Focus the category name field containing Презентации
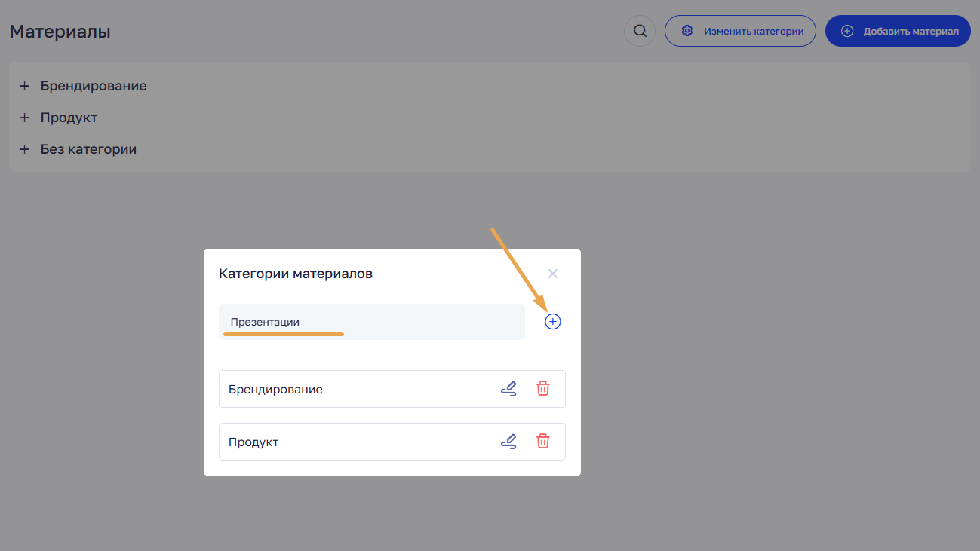Screen dimensions: 980x551 click(371, 322)
